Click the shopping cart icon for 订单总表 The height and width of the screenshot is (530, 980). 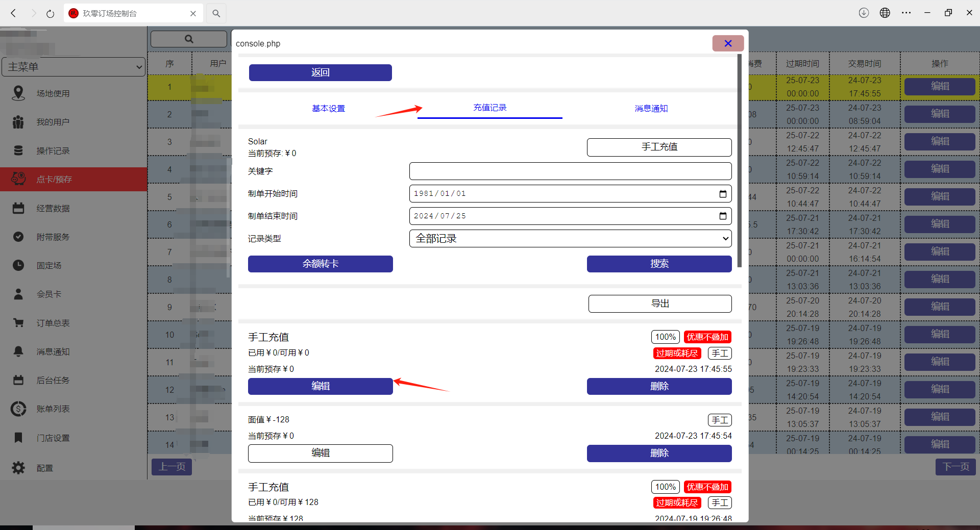(18, 323)
